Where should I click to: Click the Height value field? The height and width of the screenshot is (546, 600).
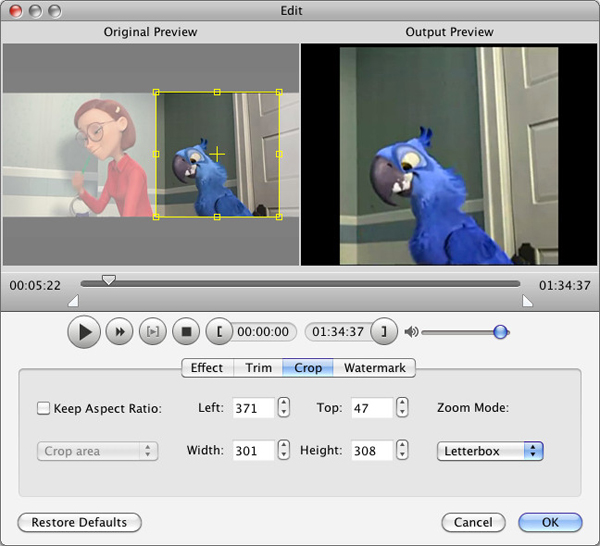[372, 450]
